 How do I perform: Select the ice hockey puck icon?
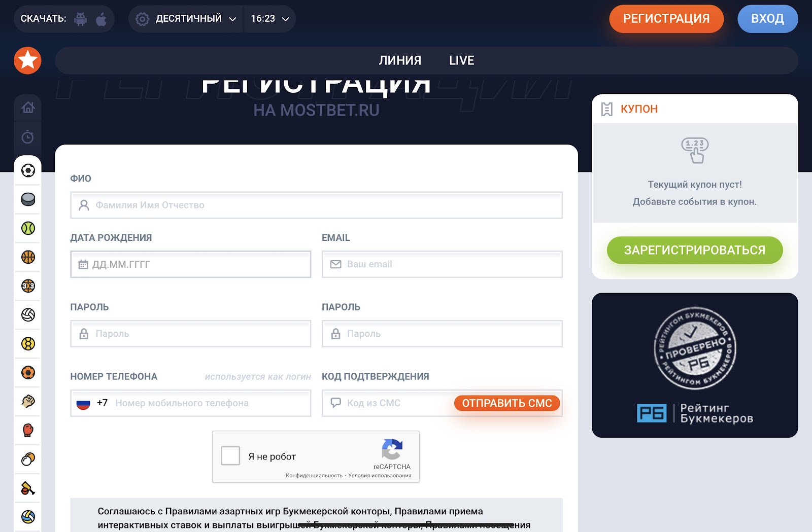click(x=28, y=199)
